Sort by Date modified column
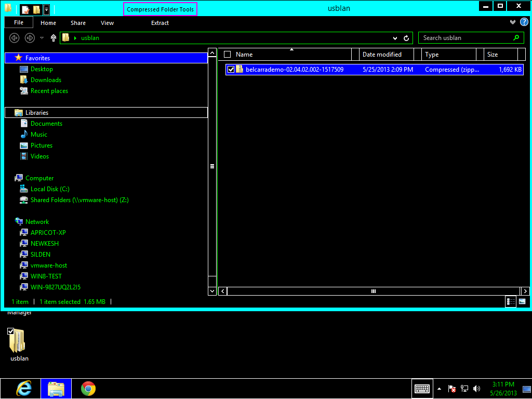 tap(387, 54)
